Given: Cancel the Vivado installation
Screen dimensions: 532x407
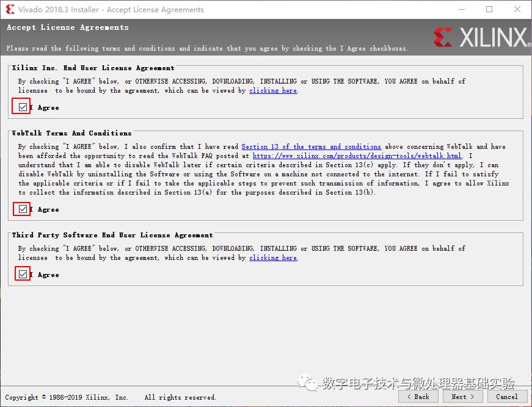Looking at the screenshot, I should coord(507,397).
